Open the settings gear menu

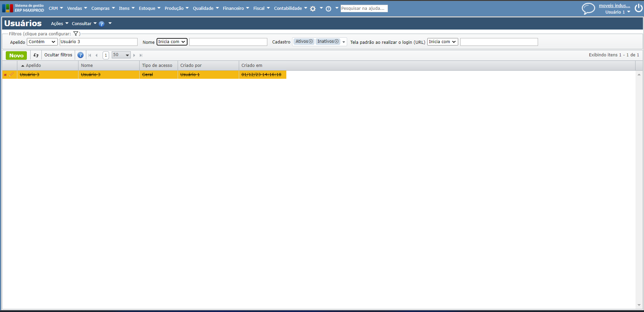click(313, 9)
